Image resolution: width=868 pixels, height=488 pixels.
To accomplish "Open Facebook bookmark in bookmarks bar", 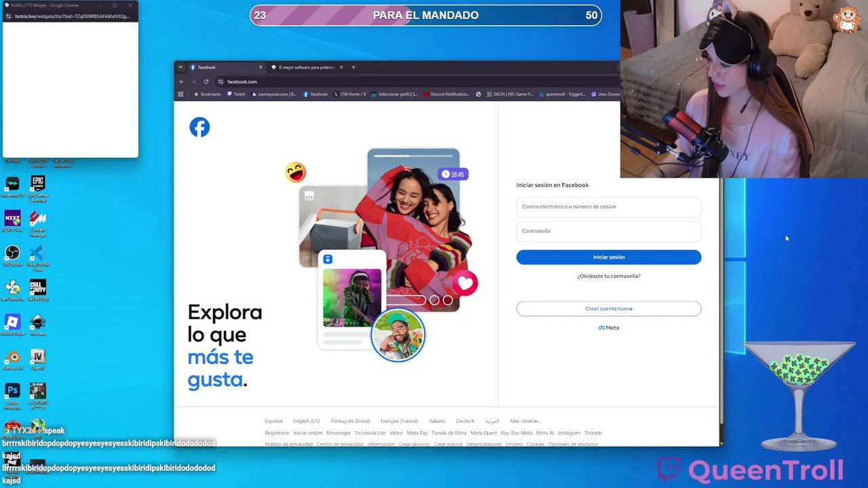I will tap(316, 94).
